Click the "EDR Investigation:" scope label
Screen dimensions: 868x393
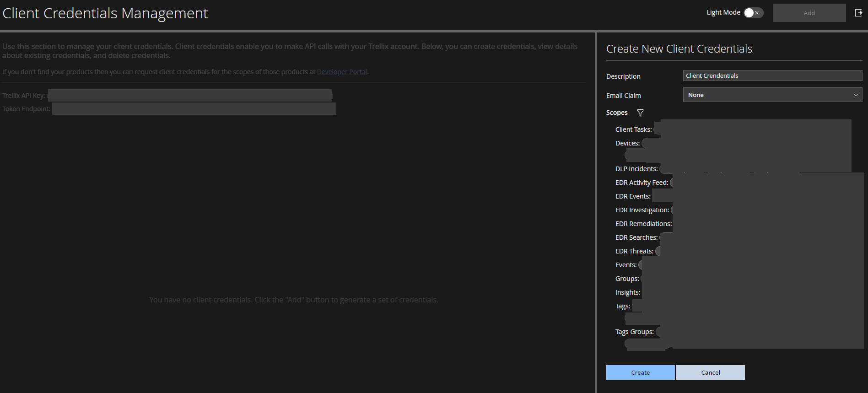642,210
